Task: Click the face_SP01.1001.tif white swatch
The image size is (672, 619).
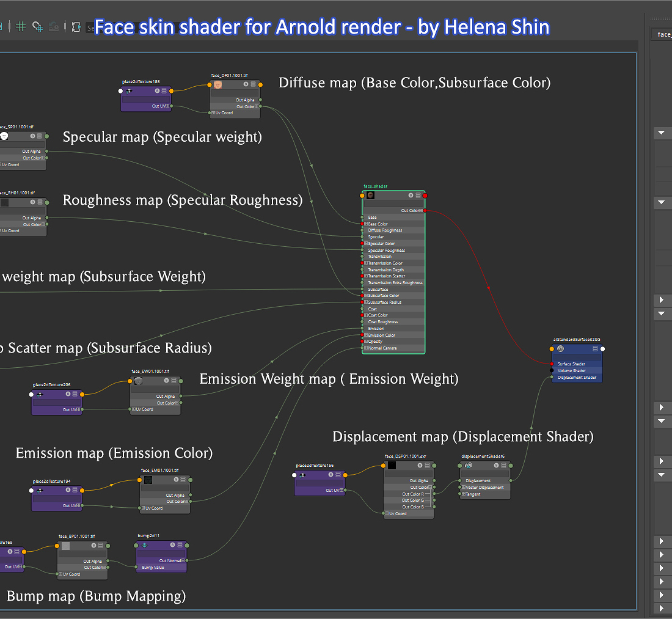Action: [4, 136]
